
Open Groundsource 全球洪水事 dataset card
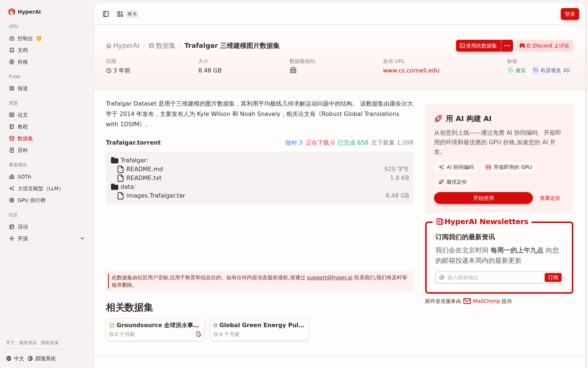coord(155,330)
